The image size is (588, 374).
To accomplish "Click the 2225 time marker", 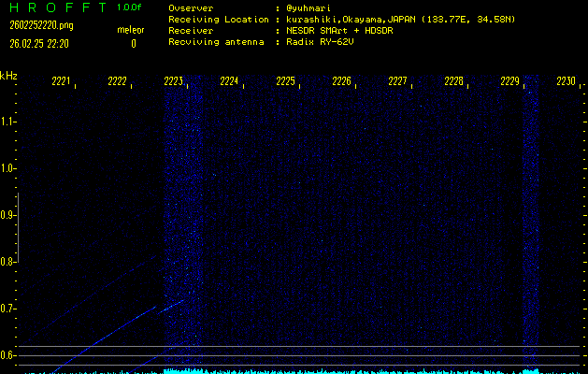I will click(286, 82).
